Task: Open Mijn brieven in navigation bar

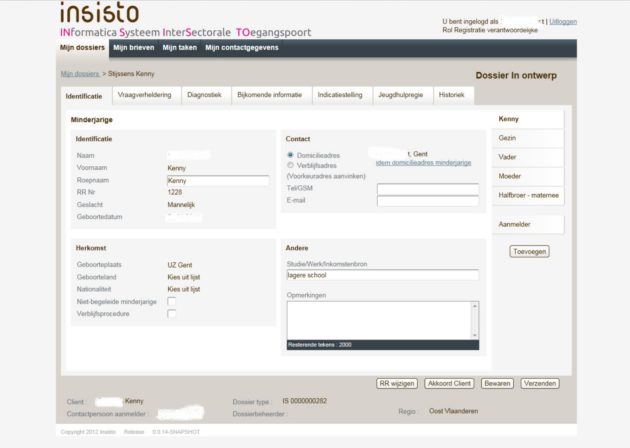Action: coord(132,47)
